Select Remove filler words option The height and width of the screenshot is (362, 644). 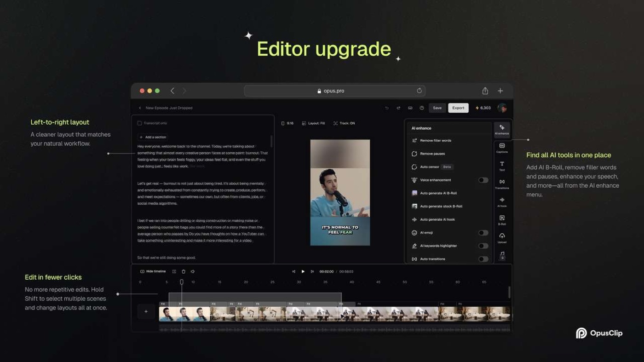click(431, 140)
